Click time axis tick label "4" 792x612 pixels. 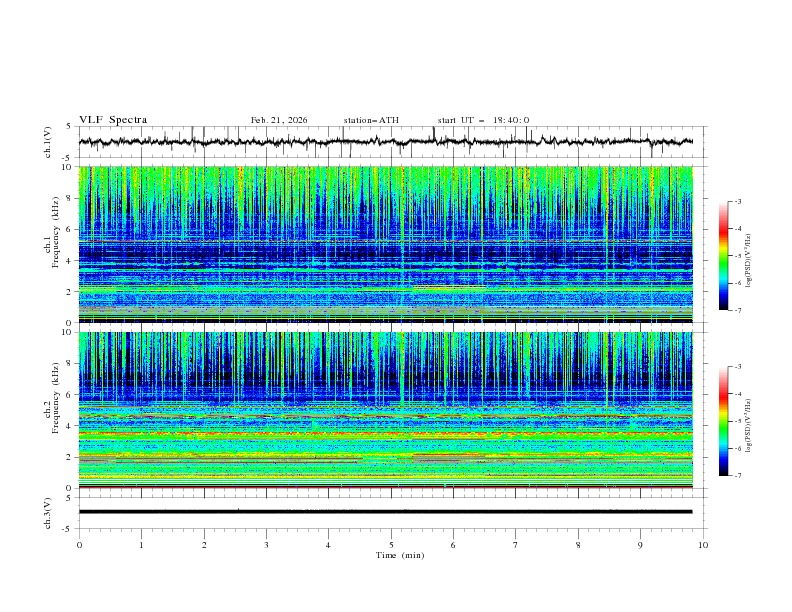[328, 545]
